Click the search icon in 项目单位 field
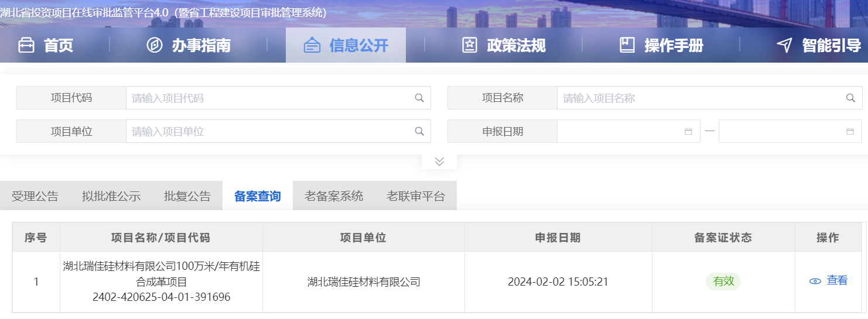The image size is (868, 319). pos(419,131)
